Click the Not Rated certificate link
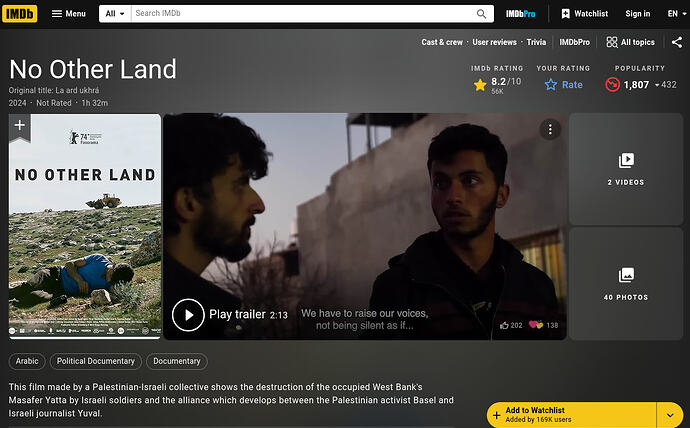The image size is (690, 428). tap(54, 103)
